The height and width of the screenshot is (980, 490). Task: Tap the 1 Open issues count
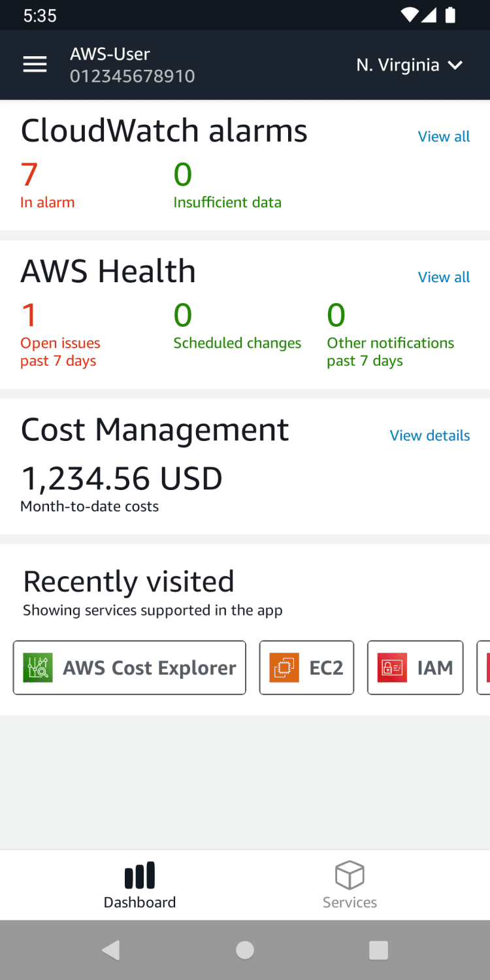pyautogui.click(x=29, y=316)
